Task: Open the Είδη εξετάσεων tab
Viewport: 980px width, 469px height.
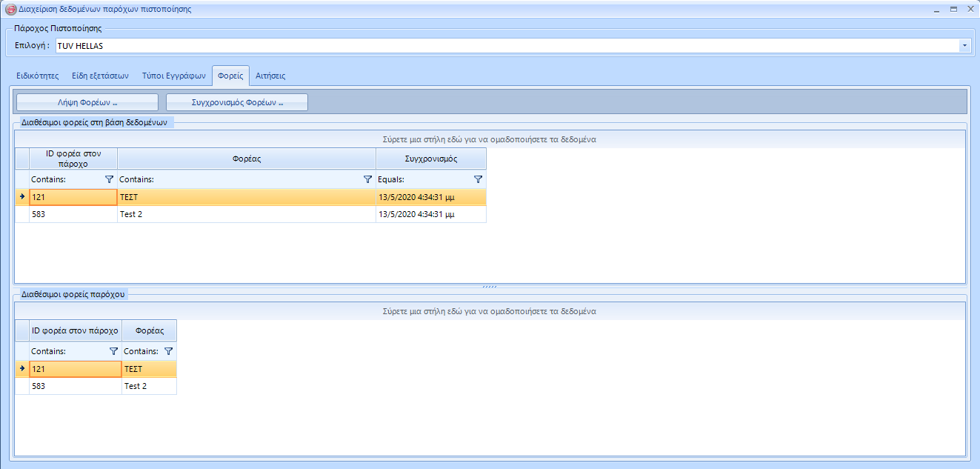Action: click(100, 76)
